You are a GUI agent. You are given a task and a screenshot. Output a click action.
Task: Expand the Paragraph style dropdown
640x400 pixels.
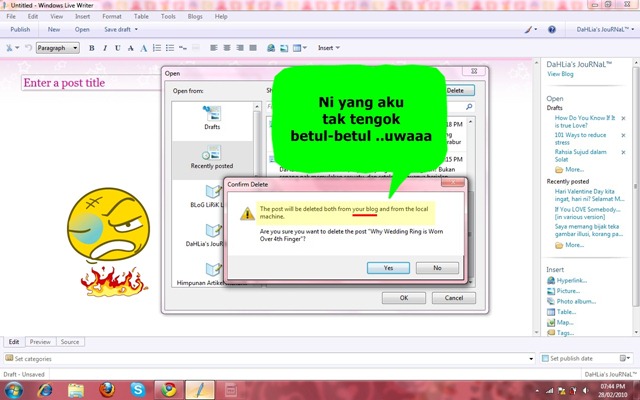point(58,48)
